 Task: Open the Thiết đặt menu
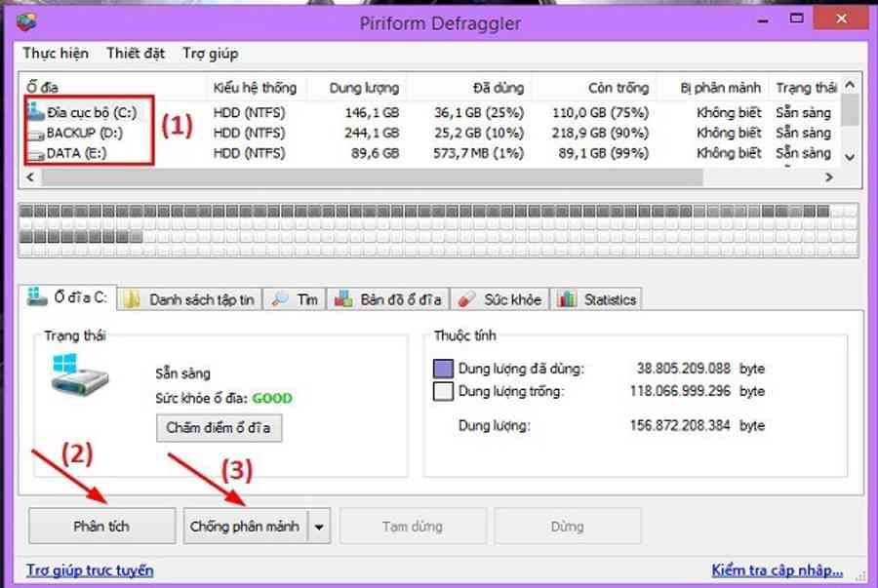coord(136,54)
